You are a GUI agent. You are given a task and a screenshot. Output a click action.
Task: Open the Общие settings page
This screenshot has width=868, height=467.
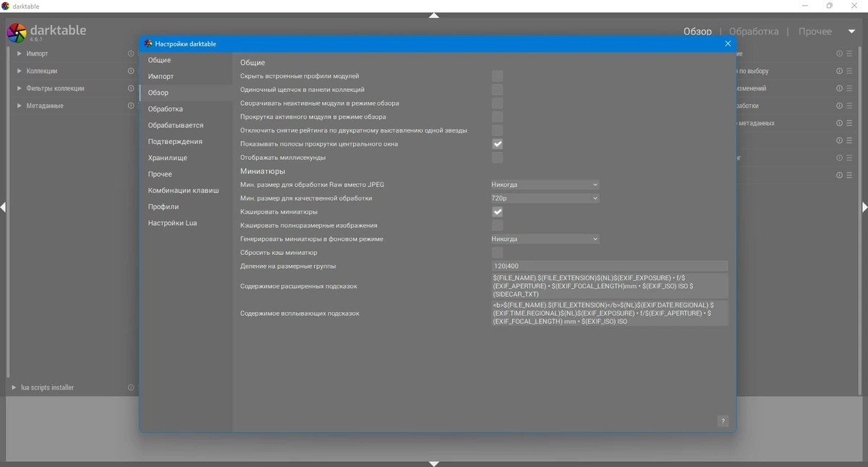point(186,60)
